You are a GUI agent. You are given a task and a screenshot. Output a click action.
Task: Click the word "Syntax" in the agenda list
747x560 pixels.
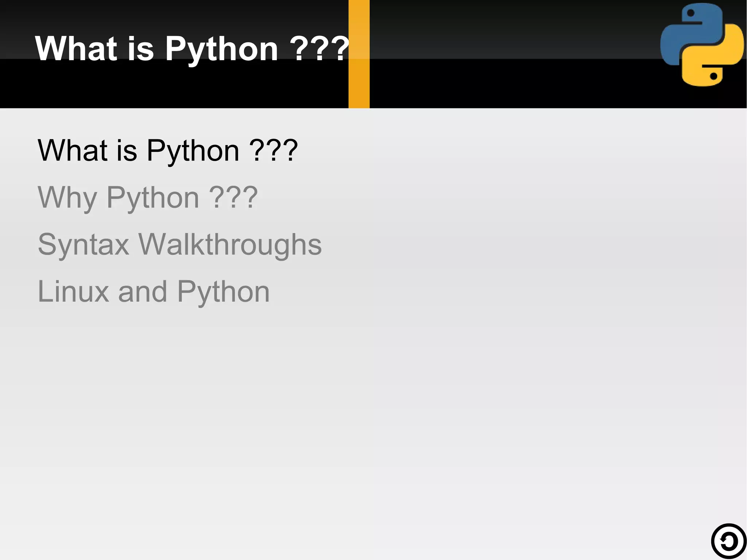84,245
